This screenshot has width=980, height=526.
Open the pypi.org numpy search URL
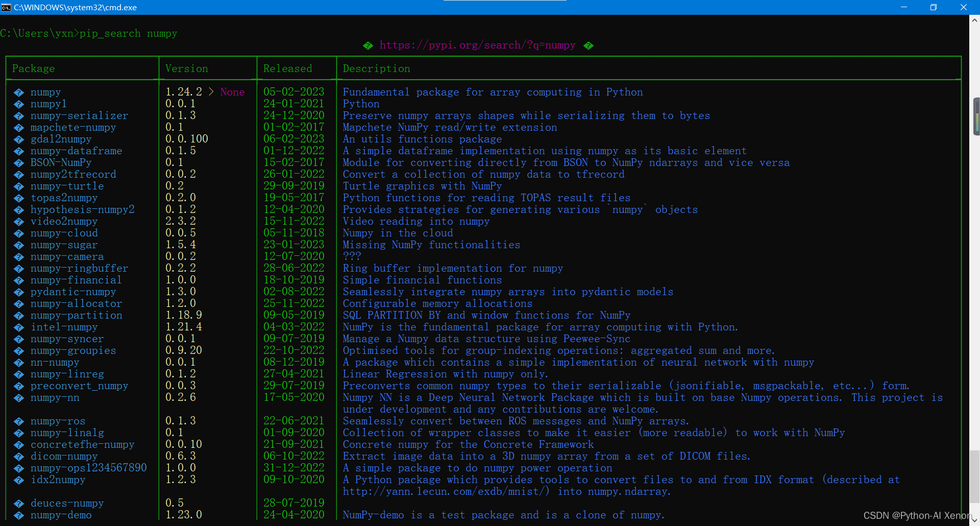(478, 45)
